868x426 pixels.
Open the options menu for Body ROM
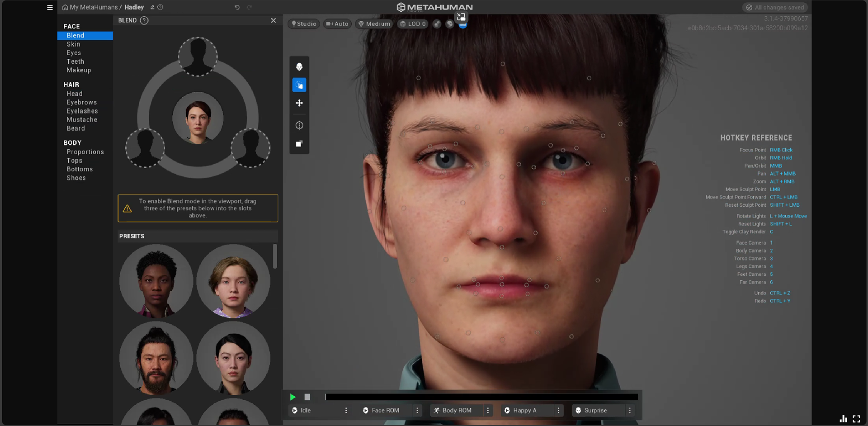pos(488,411)
